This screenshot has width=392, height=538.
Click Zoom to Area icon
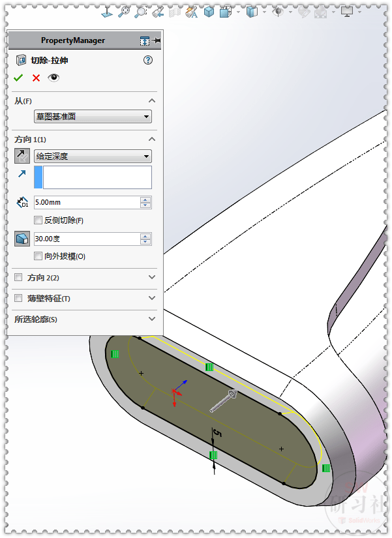coord(140,12)
